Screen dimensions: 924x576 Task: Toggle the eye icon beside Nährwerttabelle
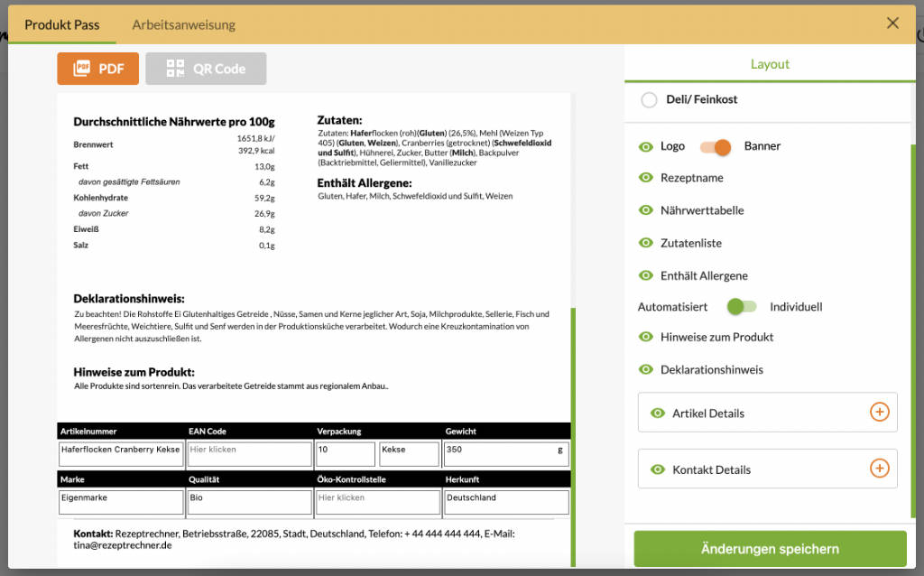(645, 210)
